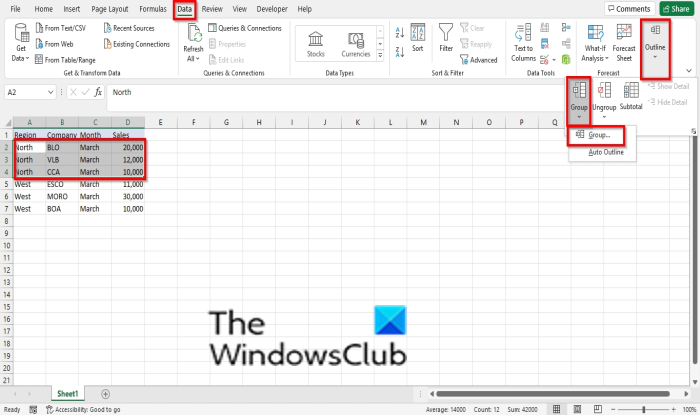Zoom in with plus button
The image size is (700, 415).
673,409
